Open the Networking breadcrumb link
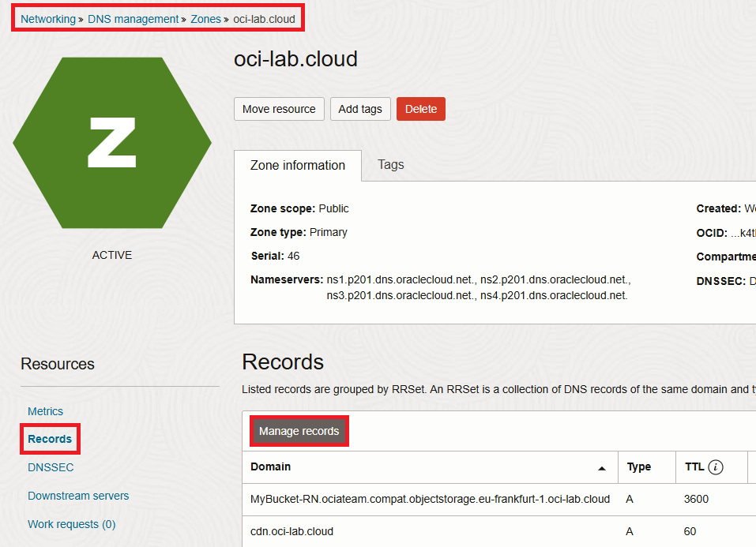Viewport: 756px width, 547px height. (x=48, y=19)
